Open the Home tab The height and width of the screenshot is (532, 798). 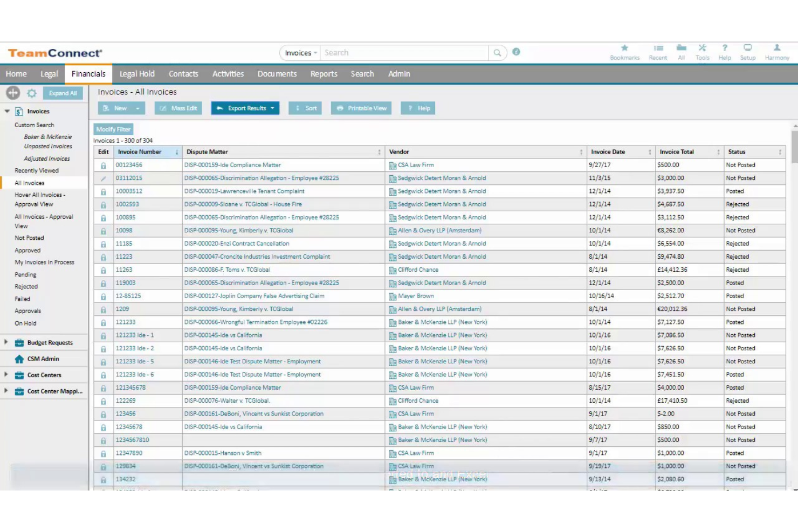click(x=16, y=74)
